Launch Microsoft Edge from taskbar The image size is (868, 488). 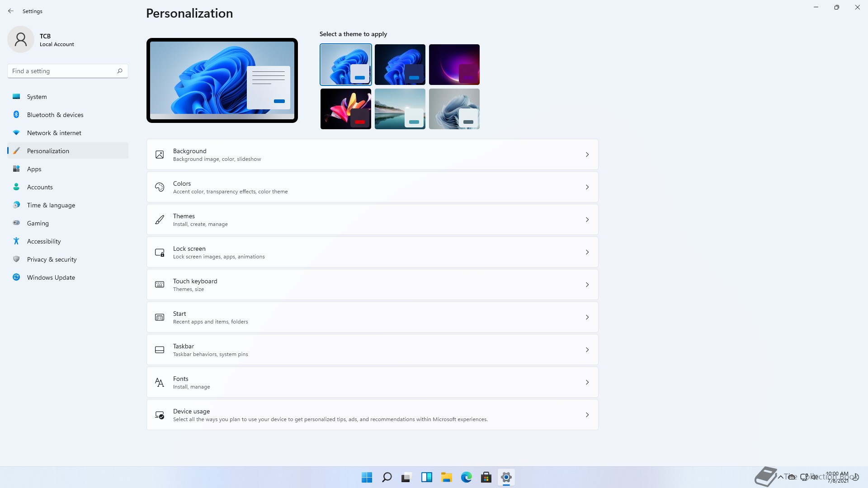point(466,477)
